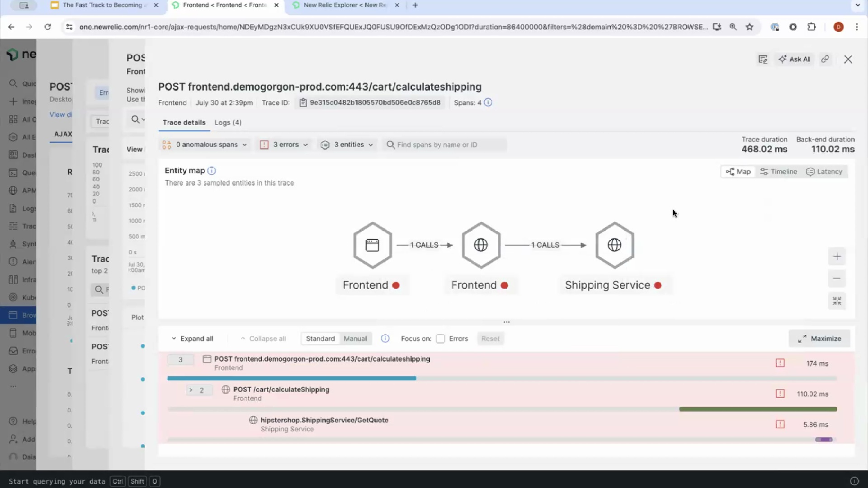Click Collapse all spans button

(x=263, y=338)
